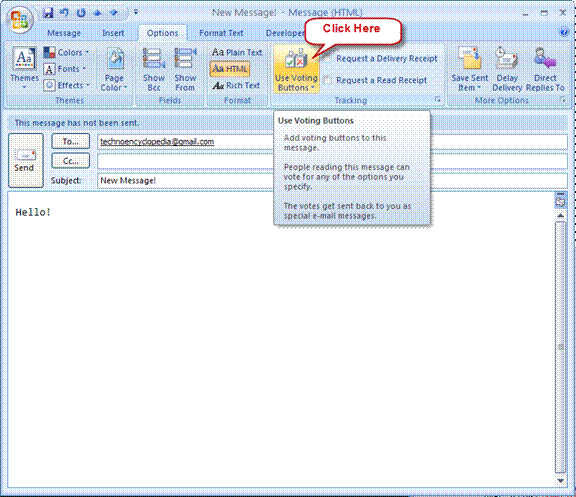Click Direct Replies To icon

click(545, 58)
